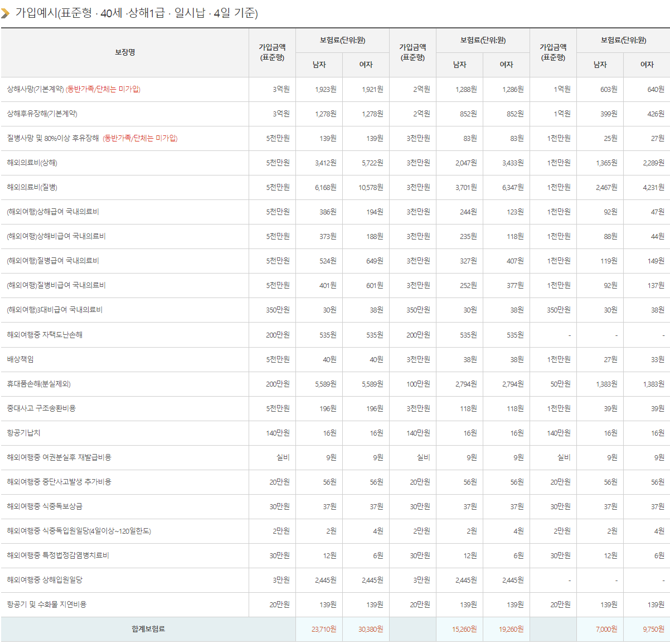Click the 3,701원 해외의료비(질병) value
This screenshot has height=644, width=670.
pos(466,187)
